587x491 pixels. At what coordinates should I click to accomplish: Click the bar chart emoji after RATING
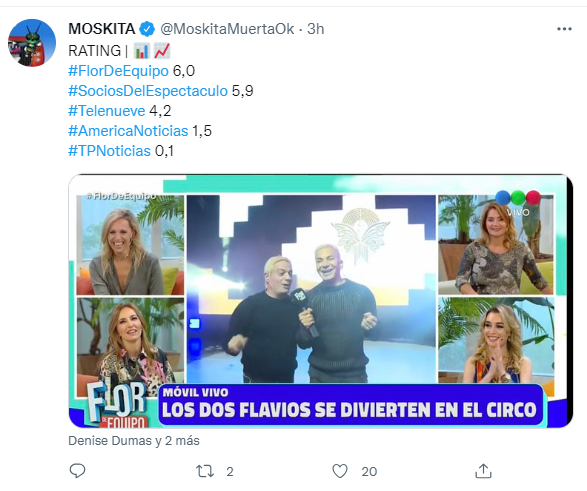142,51
